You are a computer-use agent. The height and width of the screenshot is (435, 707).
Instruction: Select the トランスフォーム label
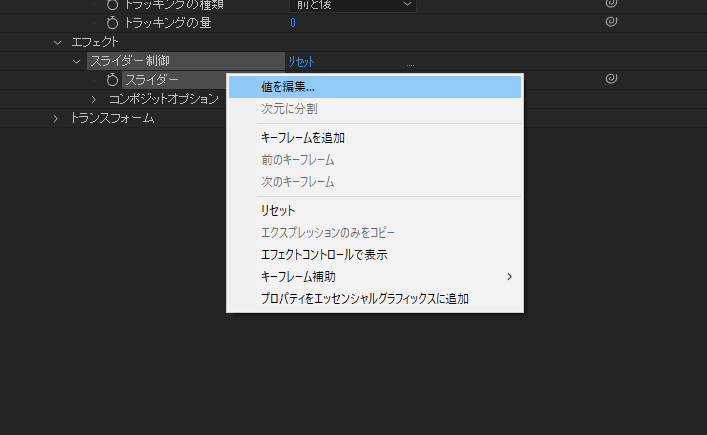(x=112, y=118)
